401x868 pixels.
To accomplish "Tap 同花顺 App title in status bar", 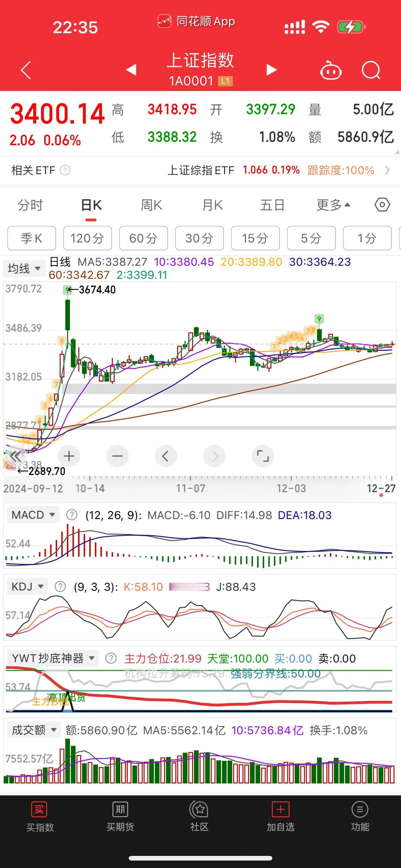I will [x=206, y=22].
